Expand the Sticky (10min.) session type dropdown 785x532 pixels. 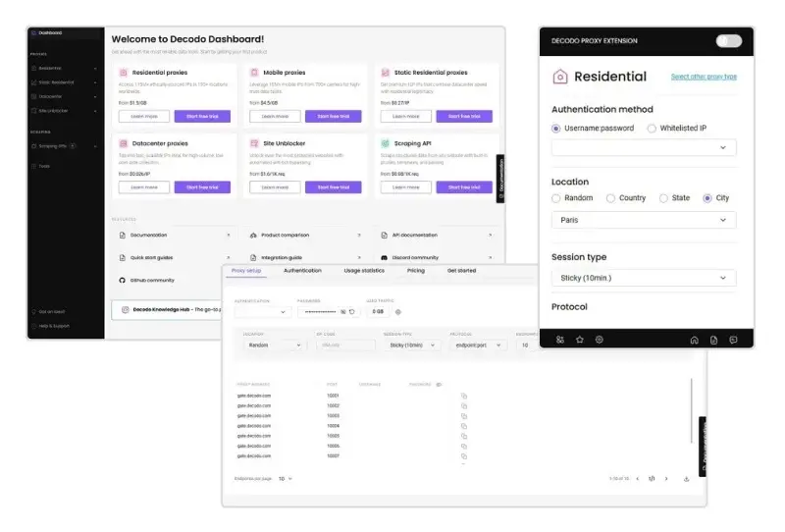pos(643,279)
